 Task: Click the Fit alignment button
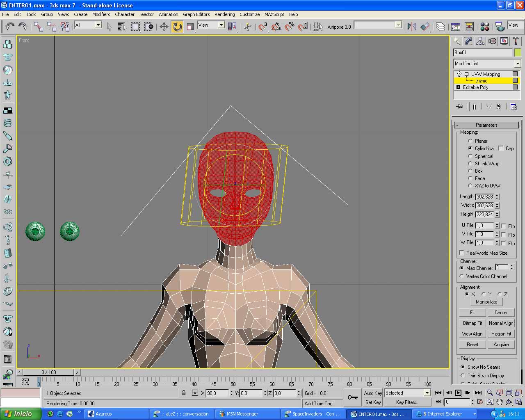click(472, 313)
